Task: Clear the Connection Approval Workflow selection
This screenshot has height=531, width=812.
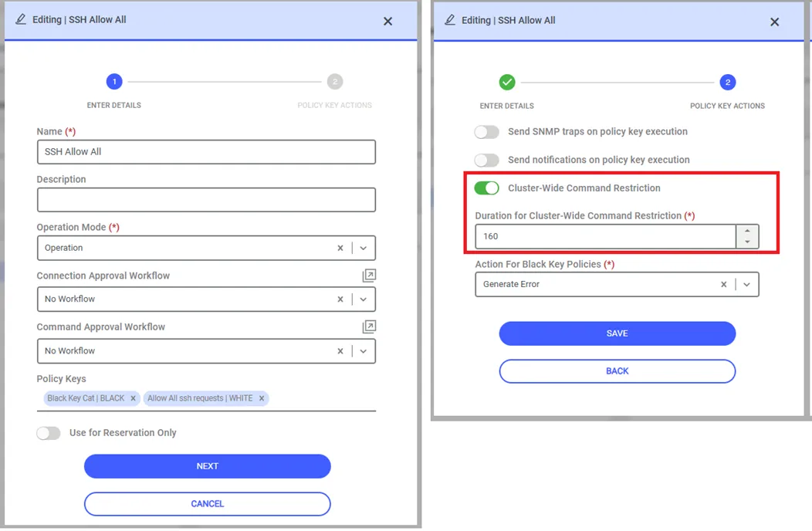Action: [x=340, y=299]
